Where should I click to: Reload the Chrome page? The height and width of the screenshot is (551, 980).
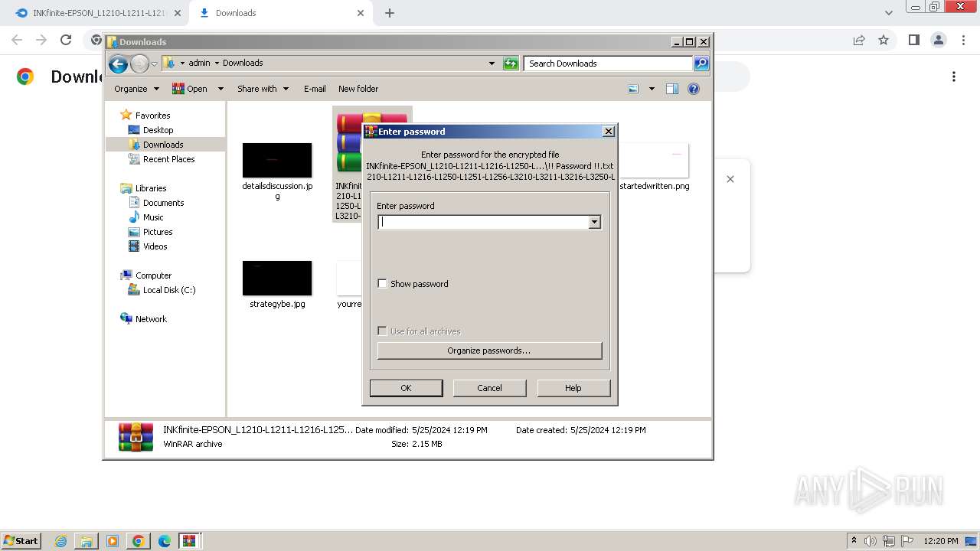point(66,40)
